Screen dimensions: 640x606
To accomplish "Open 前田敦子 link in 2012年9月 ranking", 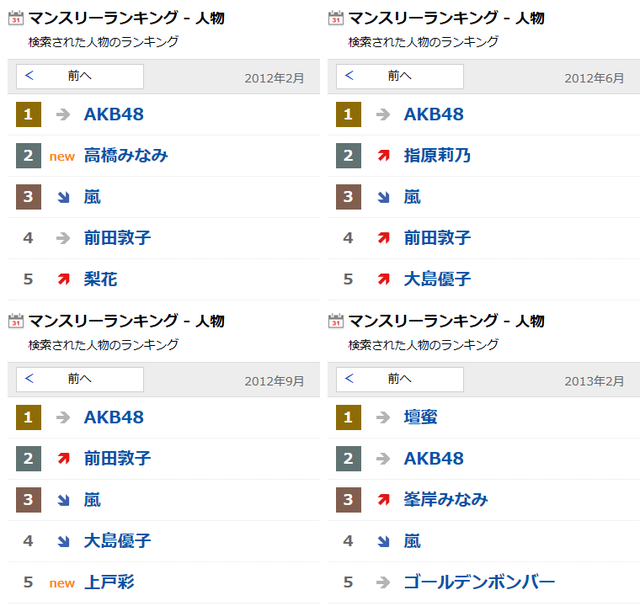I will click(x=118, y=459).
